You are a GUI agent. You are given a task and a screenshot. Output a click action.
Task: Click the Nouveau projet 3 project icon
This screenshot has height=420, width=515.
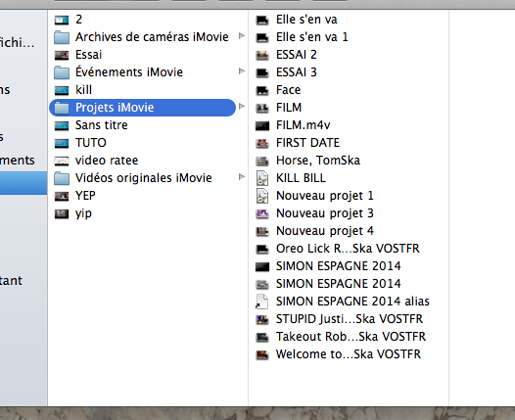coord(262,213)
